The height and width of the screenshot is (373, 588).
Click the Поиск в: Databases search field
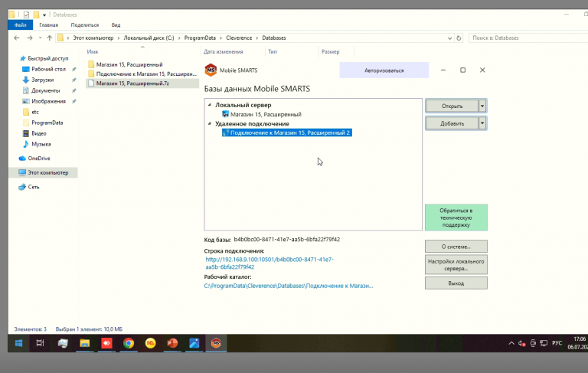point(528,38)
